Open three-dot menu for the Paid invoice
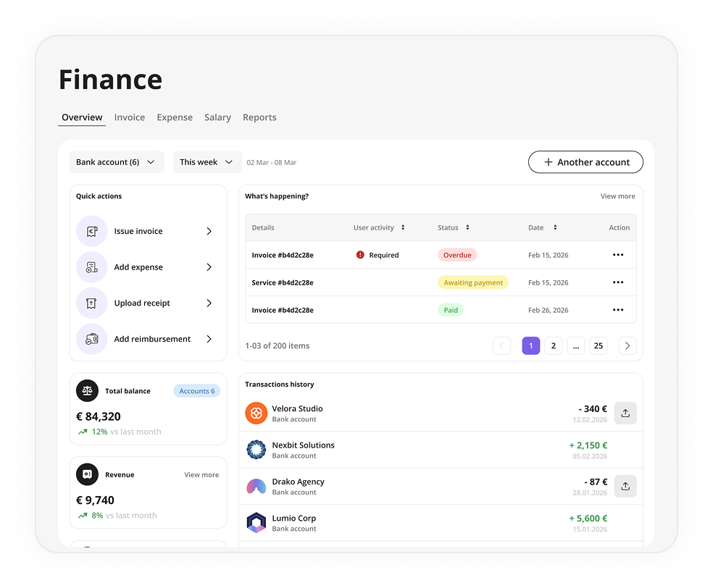The width and height of the screenshot is (713, 588). [x=617, y=310]
